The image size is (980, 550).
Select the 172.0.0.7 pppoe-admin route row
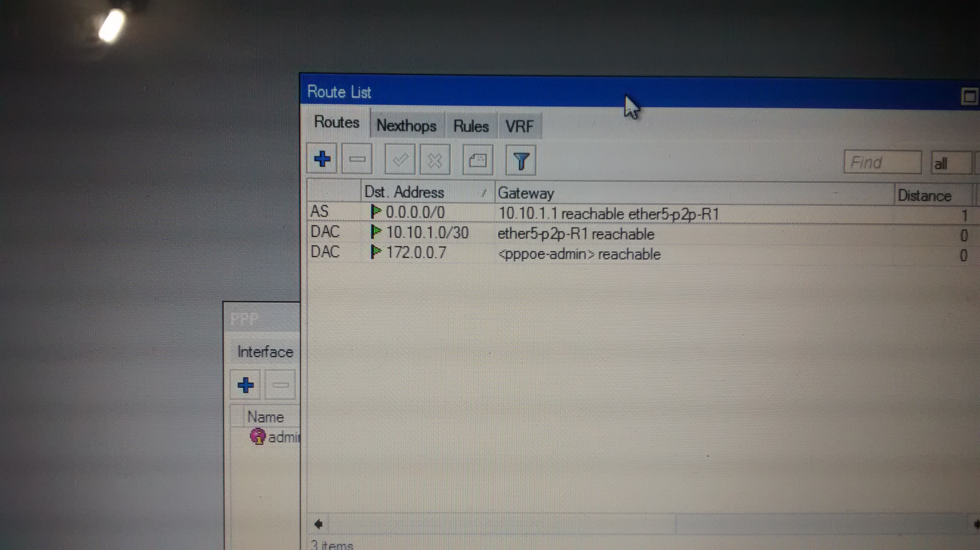(x=416, y=252)
